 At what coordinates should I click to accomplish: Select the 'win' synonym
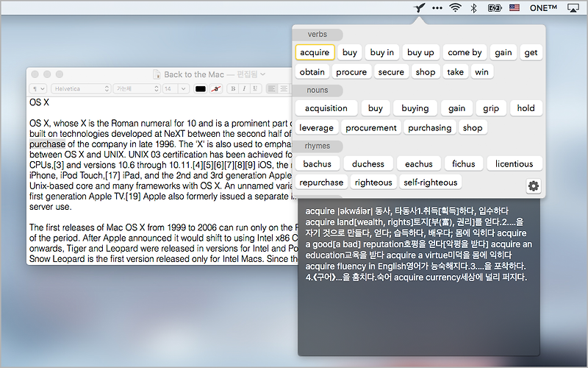(481, 71)
